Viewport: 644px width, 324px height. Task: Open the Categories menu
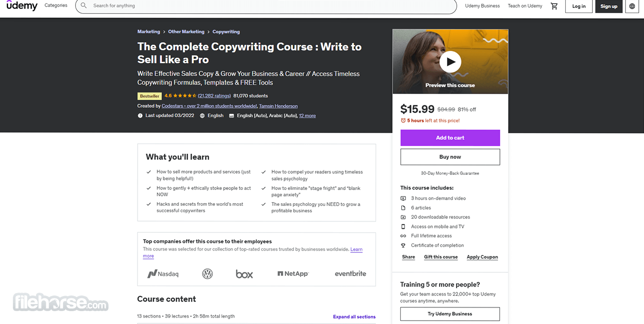56,6
